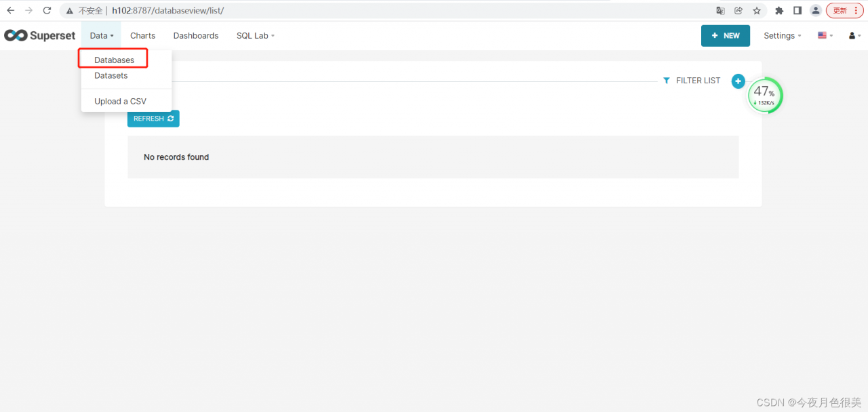The width and height of the screenshot is (868, 412).
Task: Click the address bar URL
Action: coord(167,11)
